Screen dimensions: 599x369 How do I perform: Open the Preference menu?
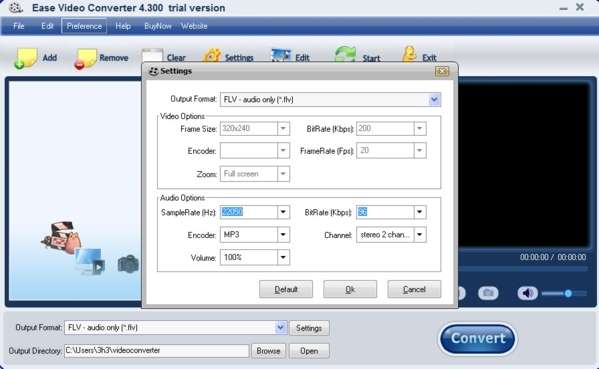[x=84, y=26]
